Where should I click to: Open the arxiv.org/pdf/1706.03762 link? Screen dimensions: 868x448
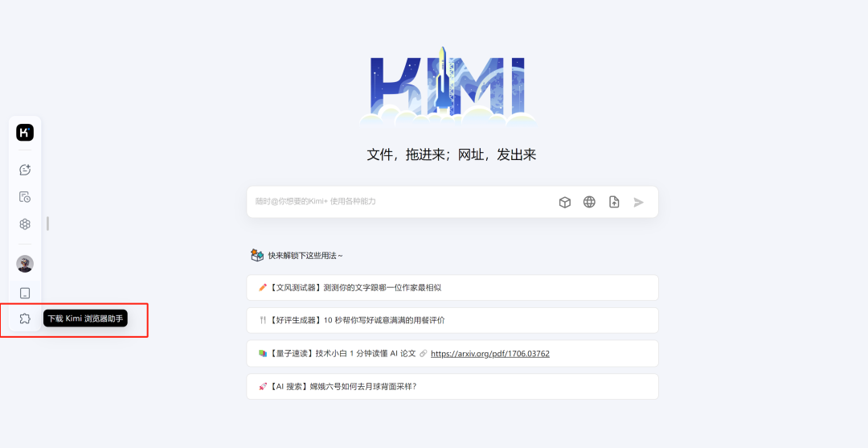tap(490, 353)
